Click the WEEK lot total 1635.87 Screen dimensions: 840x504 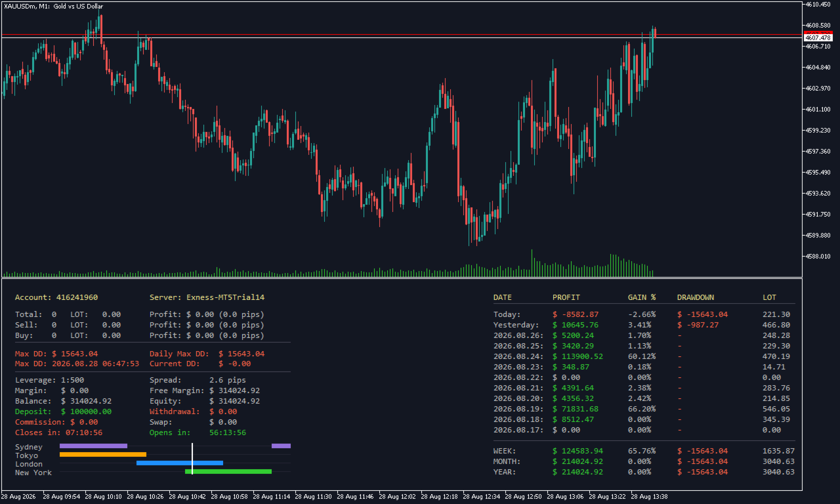point(778,451)
